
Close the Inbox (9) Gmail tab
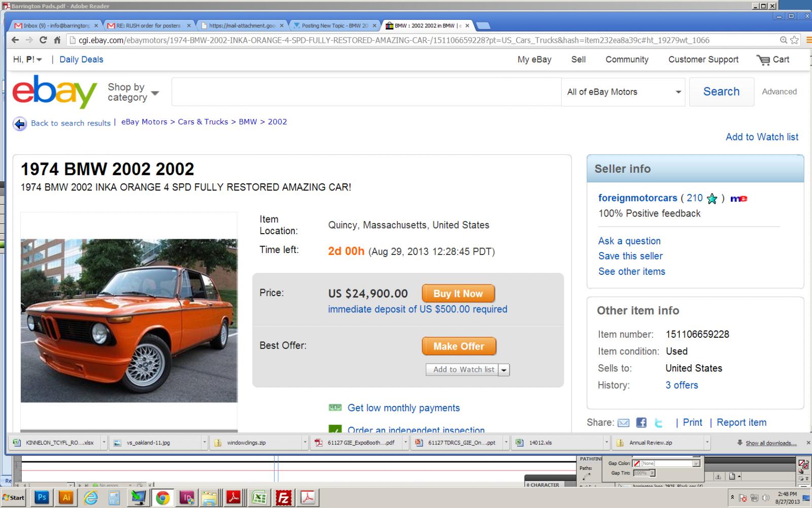[x=96, y=25]
